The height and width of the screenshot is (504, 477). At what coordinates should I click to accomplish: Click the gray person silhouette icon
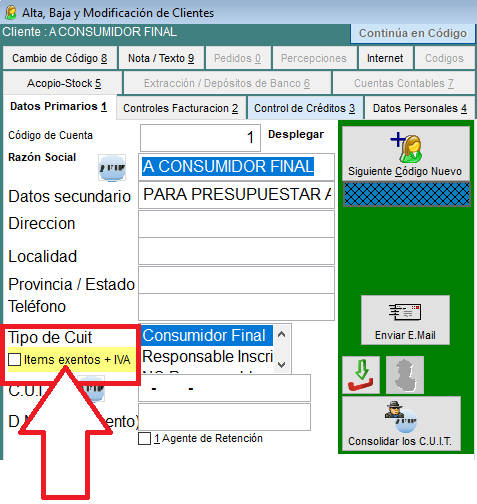click(405, 375)
